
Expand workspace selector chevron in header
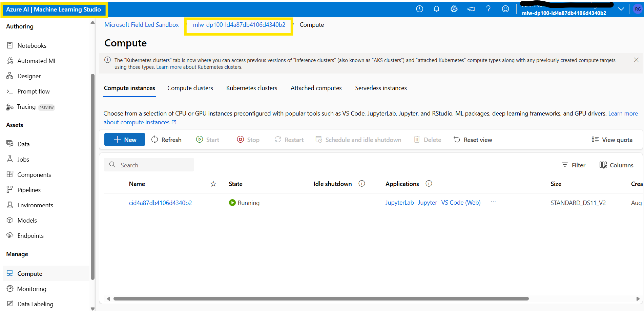coord(621,9)
